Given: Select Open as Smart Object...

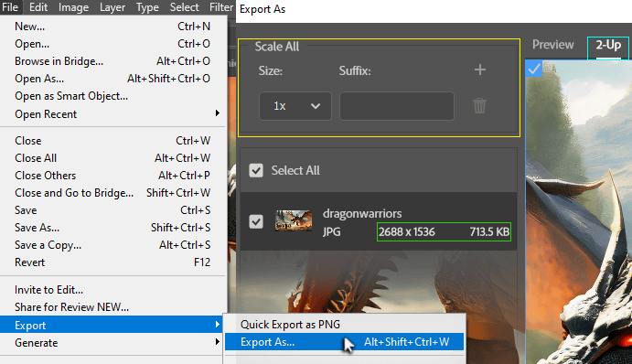Looking at the screenshot, I should tap(112, 96).
